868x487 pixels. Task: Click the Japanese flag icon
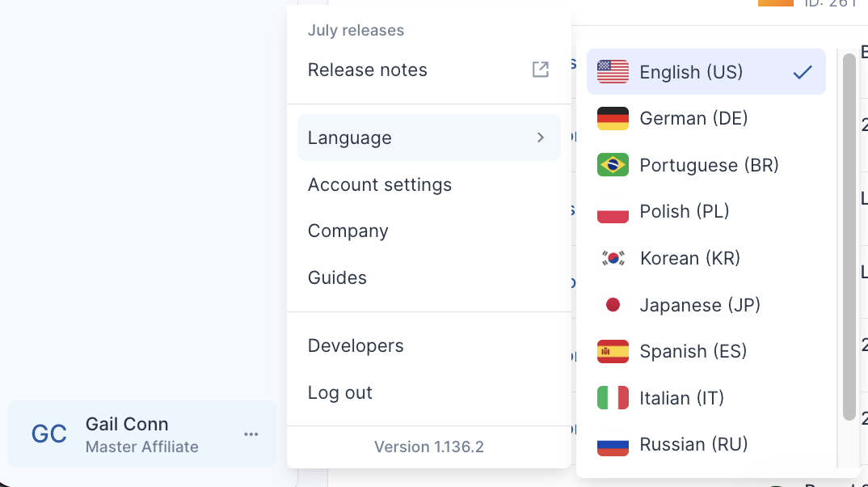click(613, 305)
